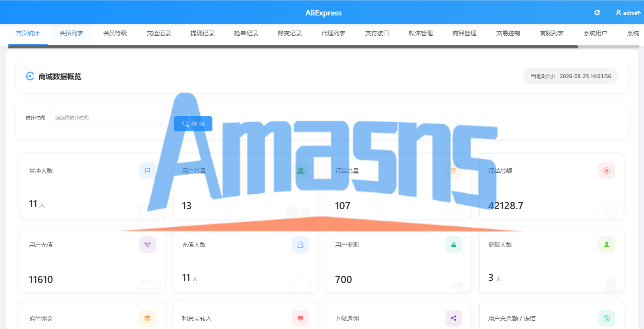Click the green person icon on 提现人数 card
The height and width of the screenshot is (329, 644).
[x=607, y=244]
